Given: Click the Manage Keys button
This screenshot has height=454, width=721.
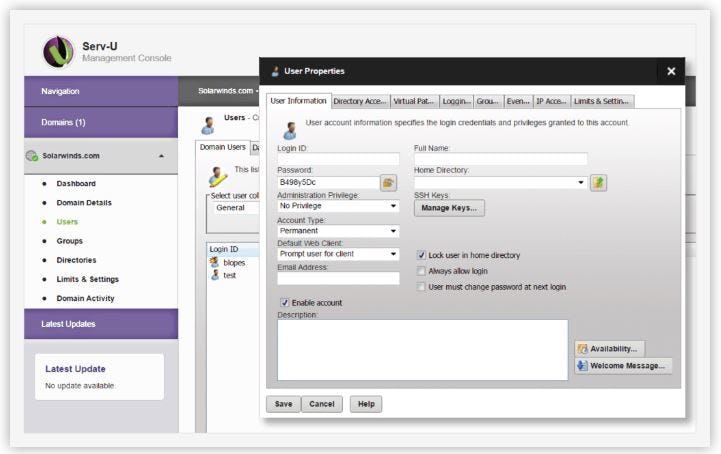Looking at the screenshot, I should [449, 208].
